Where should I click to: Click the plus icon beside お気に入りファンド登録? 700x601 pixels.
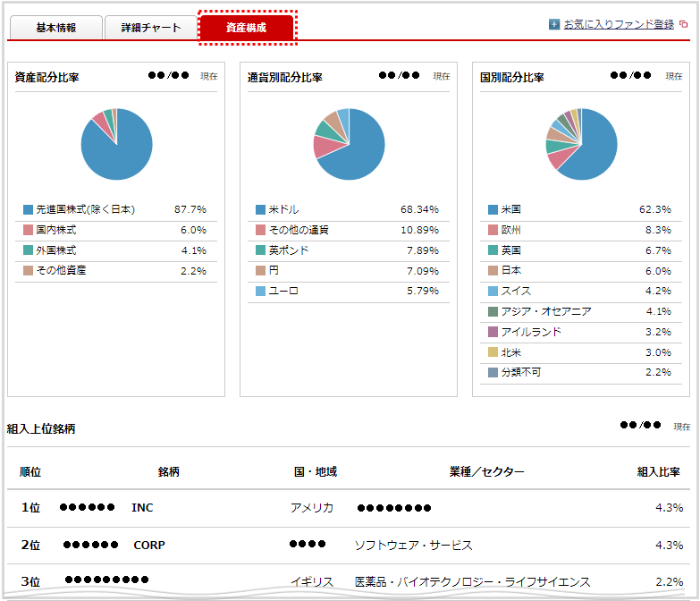(554, 24)
